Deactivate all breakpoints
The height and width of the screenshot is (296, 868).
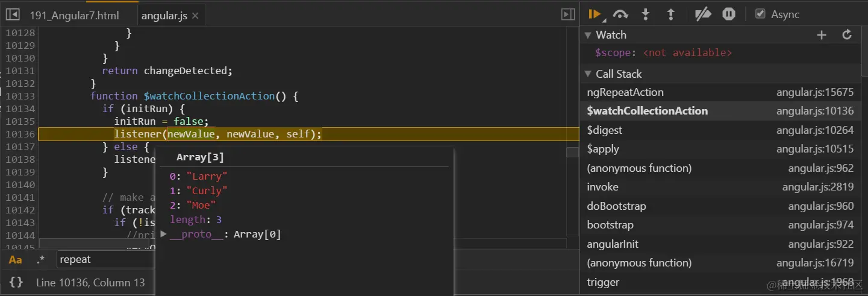point(703,14)
